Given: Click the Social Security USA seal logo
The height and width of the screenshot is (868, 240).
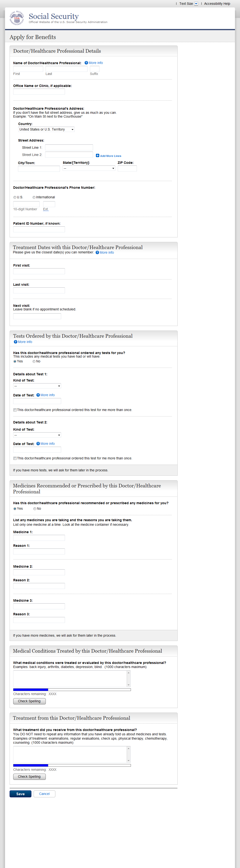Looking at the screenshot, I should coord(17,18).
